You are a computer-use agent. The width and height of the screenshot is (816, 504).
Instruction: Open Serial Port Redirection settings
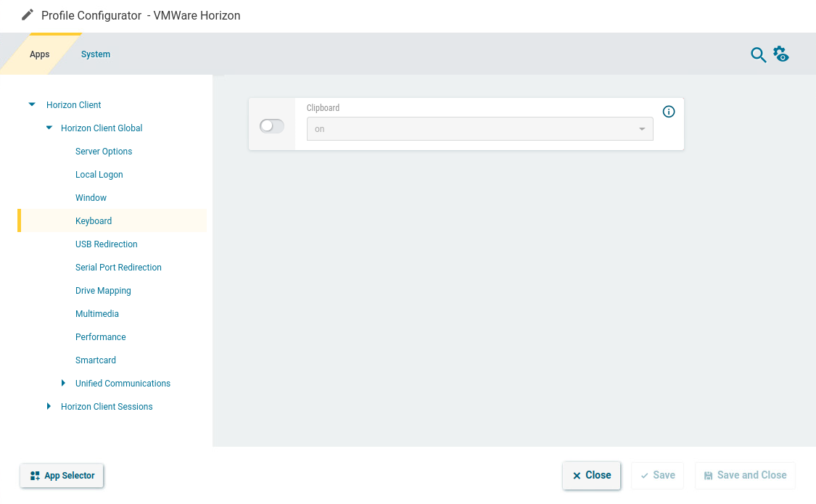pos(118,268)
